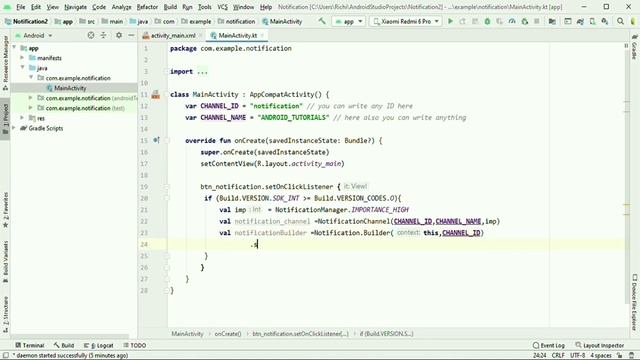Open Project panel settings gear
The width and height of the screenshot is (640, 360).
coord(119,36)
